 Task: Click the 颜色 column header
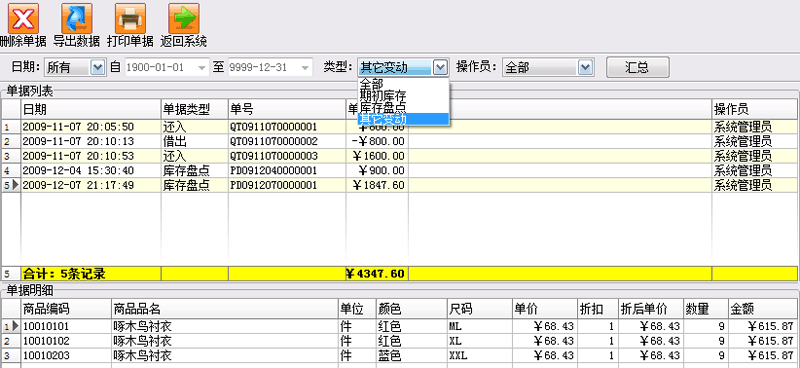tap(411, 309)
